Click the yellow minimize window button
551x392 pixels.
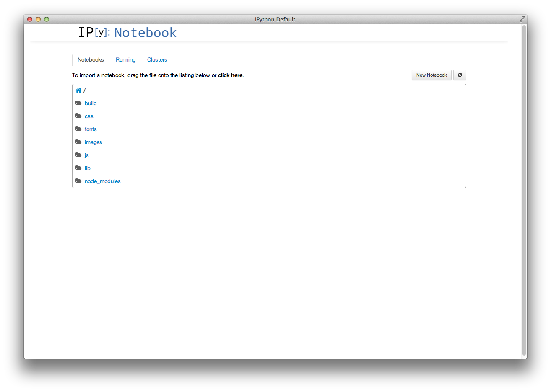[38, 19]
